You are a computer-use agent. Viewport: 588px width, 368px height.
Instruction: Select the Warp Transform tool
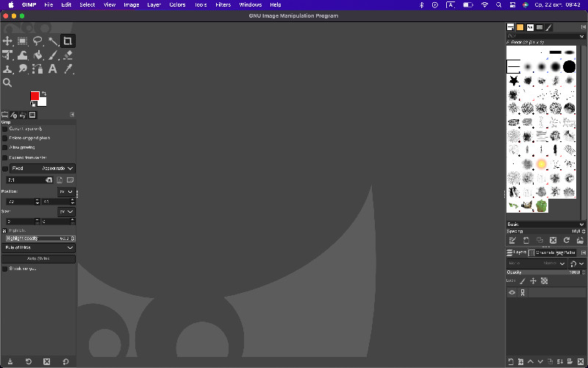pos(23,54)
